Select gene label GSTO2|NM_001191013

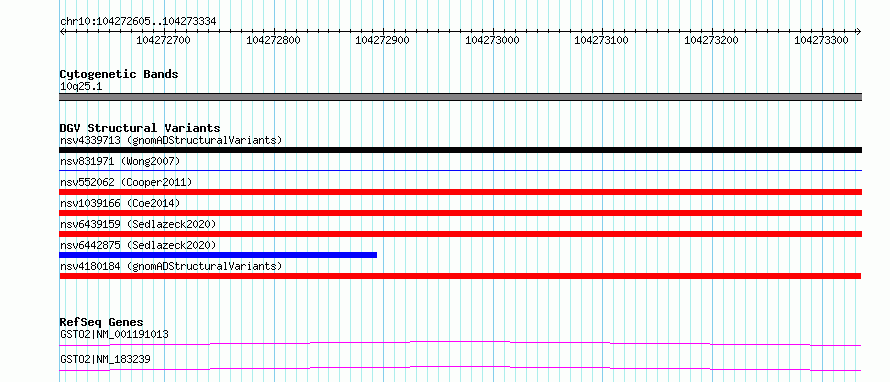[x=114, y=334]
